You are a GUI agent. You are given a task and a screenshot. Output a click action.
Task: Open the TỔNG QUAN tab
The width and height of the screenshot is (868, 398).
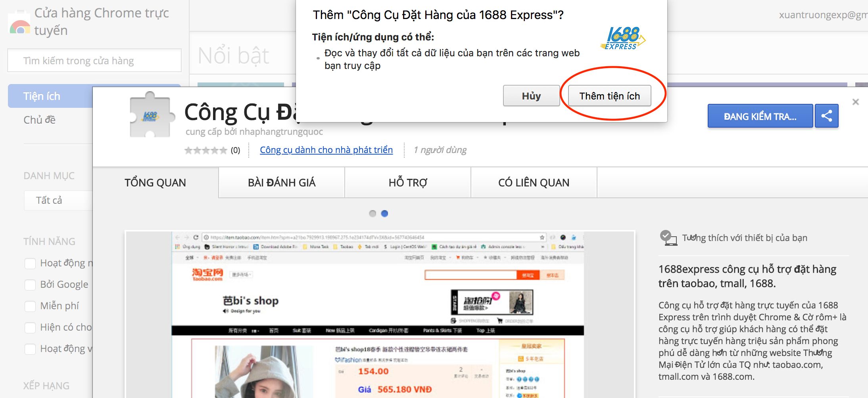tap(155, 183)
